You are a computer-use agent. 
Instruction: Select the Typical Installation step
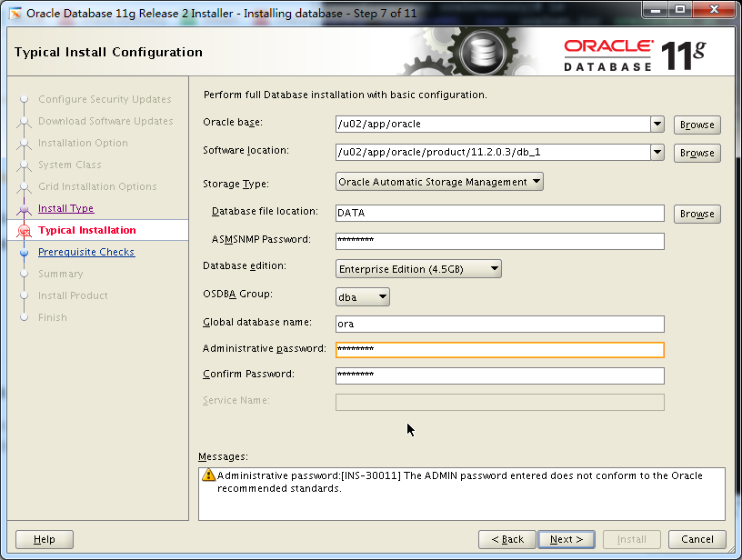(87, 230)
